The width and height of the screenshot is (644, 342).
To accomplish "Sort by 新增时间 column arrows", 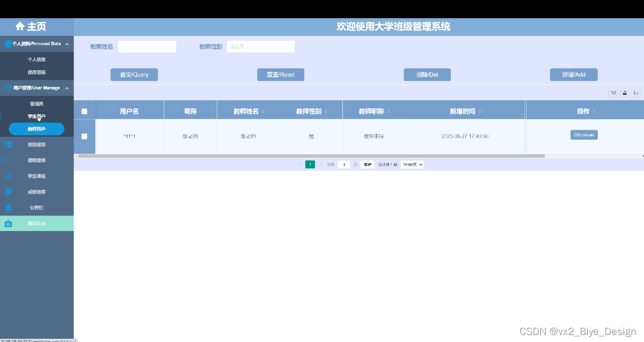I will 480,112.
